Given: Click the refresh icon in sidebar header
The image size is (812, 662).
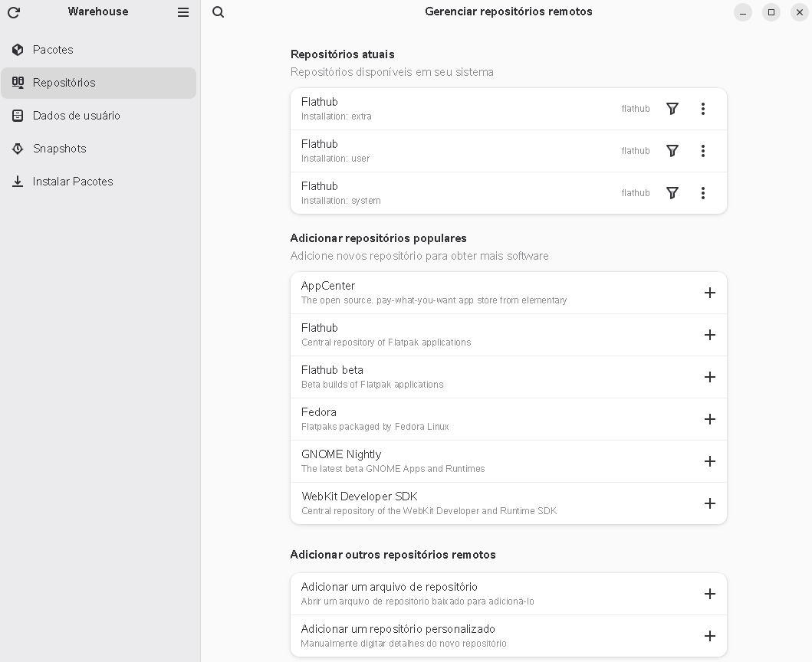Looking at the screenshot, I should (x=13, y=12).
